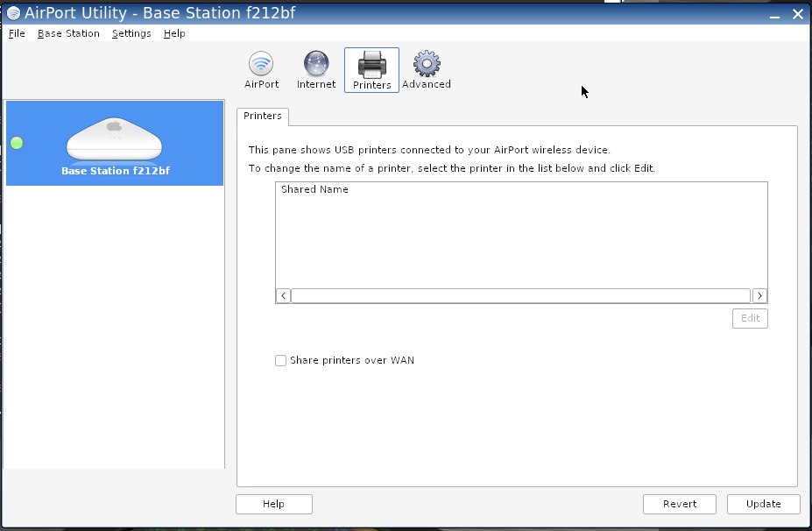This screenshot has height=531, width=812.
Task: Click the Update button
Action: (x=763, y=504)
